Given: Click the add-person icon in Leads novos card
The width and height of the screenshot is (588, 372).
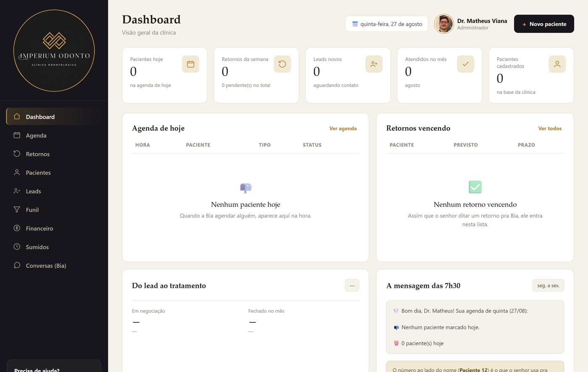Looking at the screenshot, I should click(374, 64).
